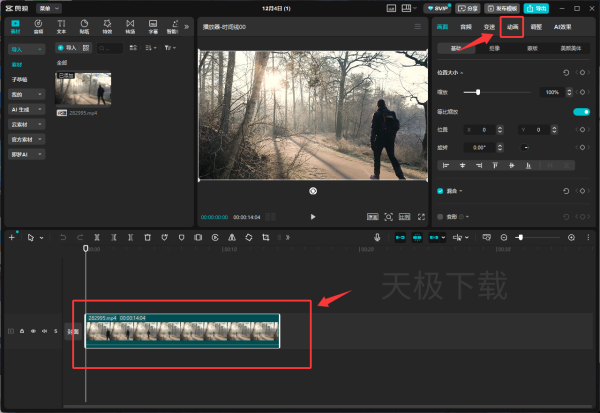The height and width of the screenshot is (413, 600).
Task: Click the 缩放 scale slider handle
Action: click(x=478, y=92)
